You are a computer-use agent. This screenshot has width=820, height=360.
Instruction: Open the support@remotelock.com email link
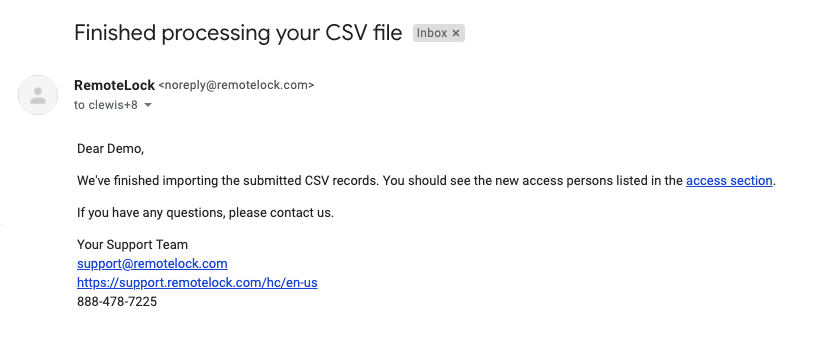pos(152,264)
